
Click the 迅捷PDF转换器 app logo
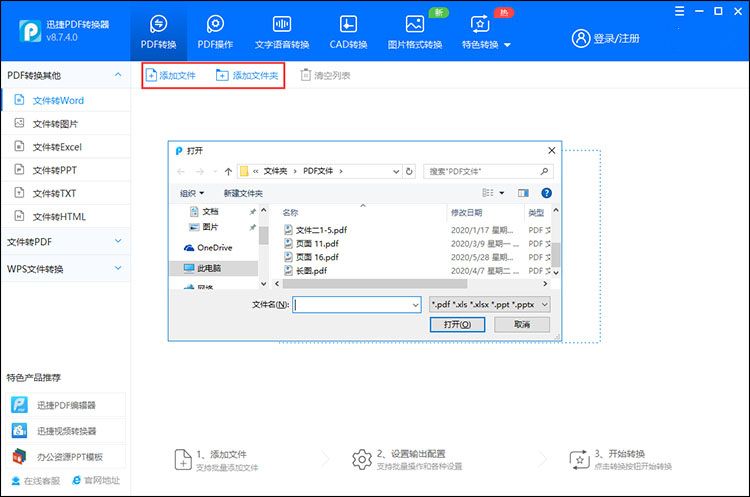[30, 31]
